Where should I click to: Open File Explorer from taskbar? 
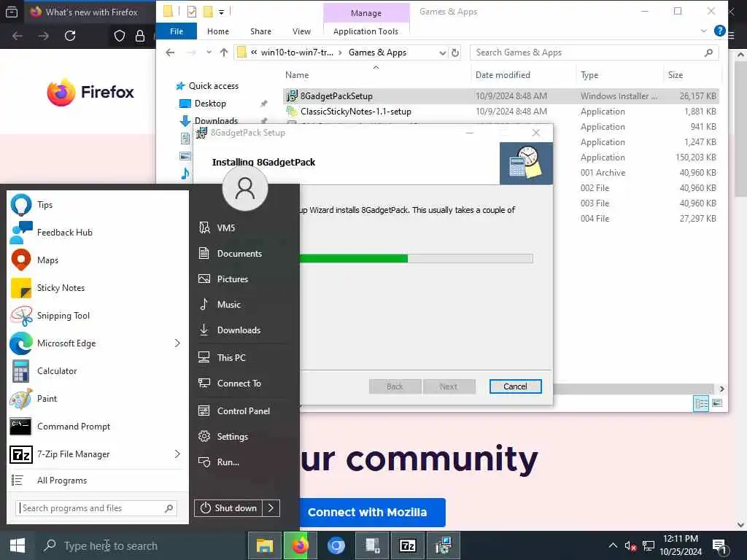point(265,545)
